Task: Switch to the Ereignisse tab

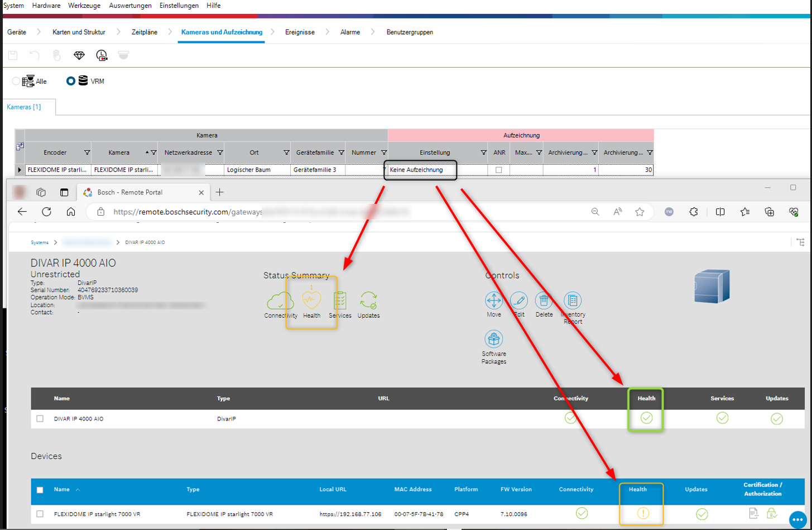Action: (x=300, y=32)
